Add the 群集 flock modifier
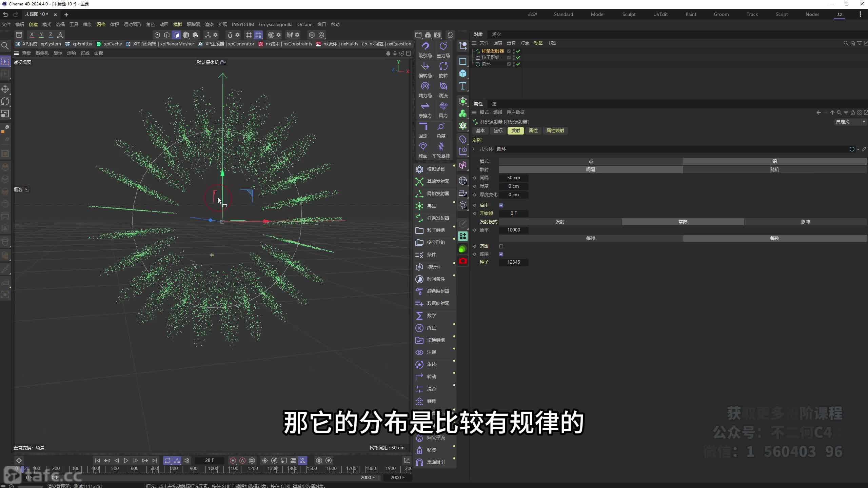 coord(426,401)
